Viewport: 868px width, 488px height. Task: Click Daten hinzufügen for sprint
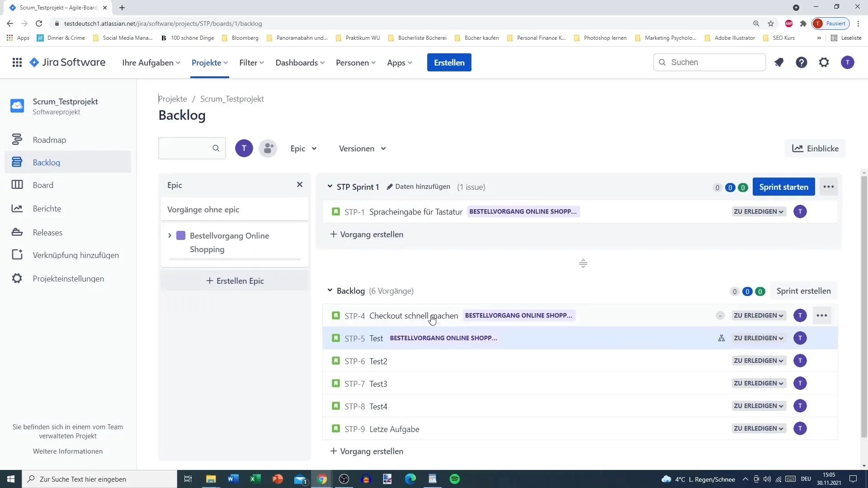pyautogui.click(x=418, y=187)
